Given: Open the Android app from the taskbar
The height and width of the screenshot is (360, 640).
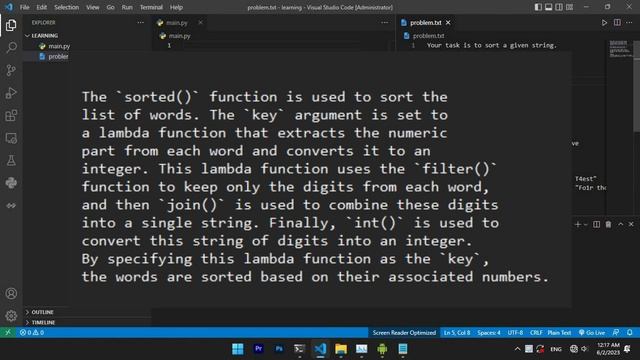Looking at the screenshot, I should [x=382, y=349].
